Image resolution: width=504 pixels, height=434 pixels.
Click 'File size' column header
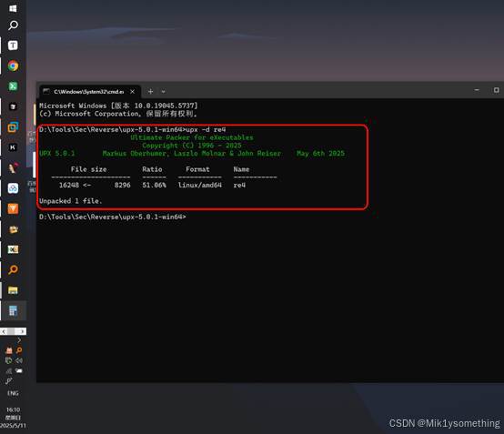point(89,169)
